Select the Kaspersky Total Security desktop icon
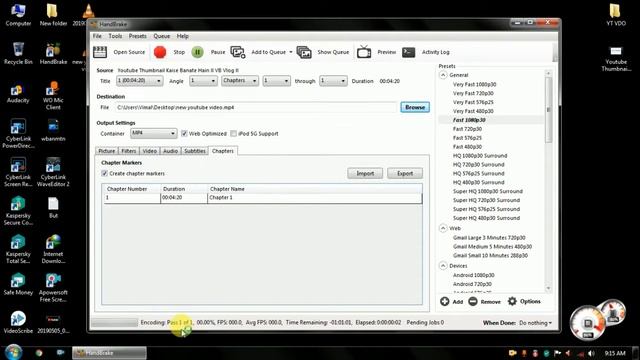 (x=18, y=249)
